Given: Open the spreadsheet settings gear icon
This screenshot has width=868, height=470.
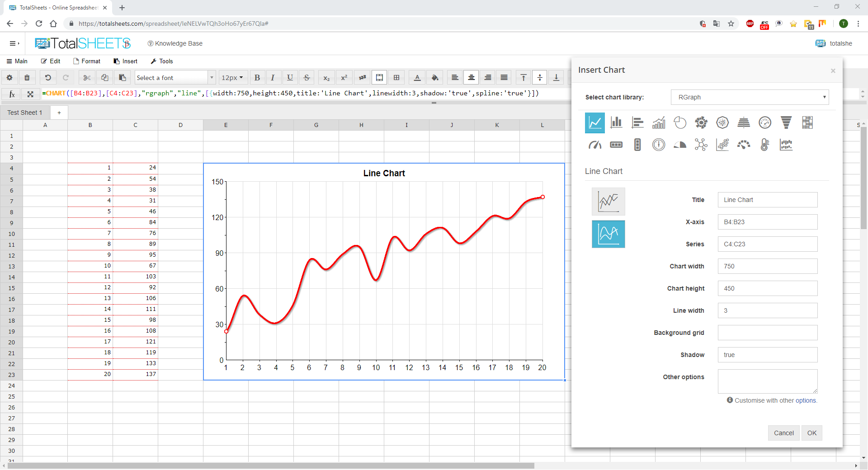Looking at the screenshot, I should coord(9,77).
